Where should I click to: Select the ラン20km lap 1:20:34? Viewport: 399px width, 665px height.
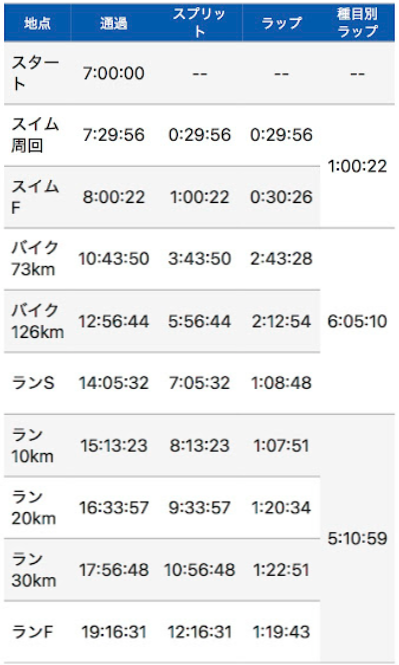pos(282,508)
